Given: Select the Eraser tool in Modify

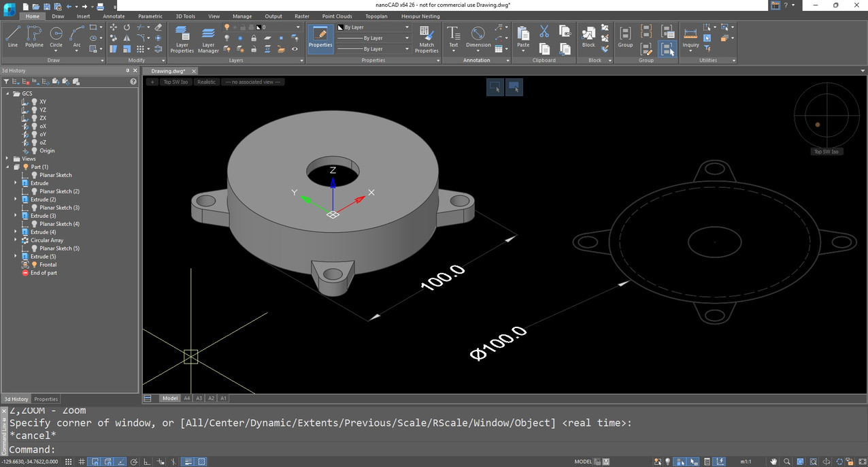Looking at the screenshot, I should pos(158,27).
